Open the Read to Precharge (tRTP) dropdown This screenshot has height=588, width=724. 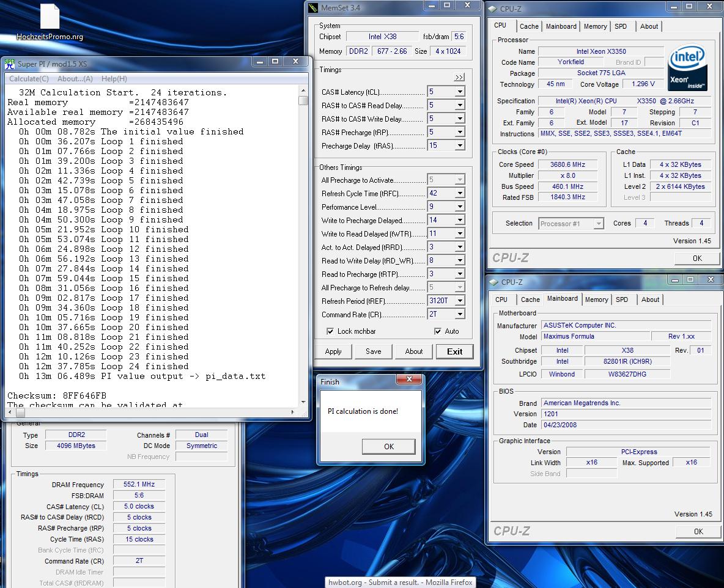460,274
